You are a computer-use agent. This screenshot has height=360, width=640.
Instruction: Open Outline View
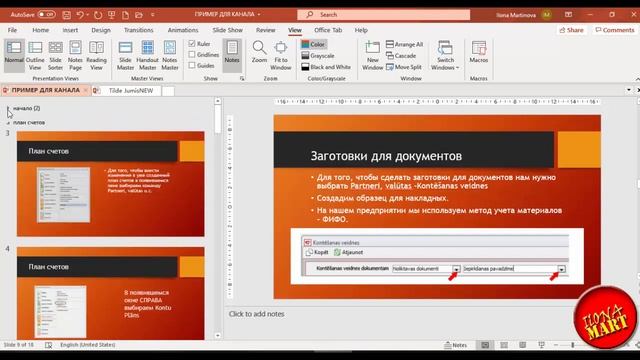(35, 56)
